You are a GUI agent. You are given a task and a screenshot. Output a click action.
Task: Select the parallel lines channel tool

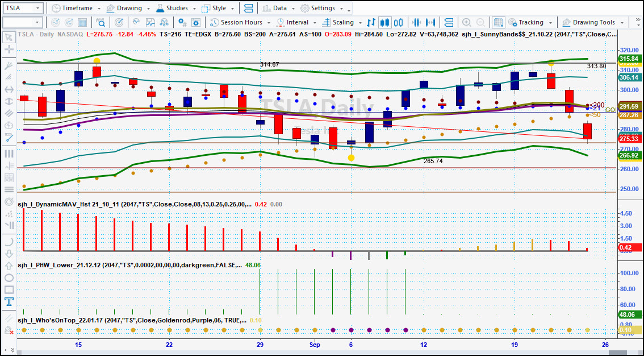[9, 113]
